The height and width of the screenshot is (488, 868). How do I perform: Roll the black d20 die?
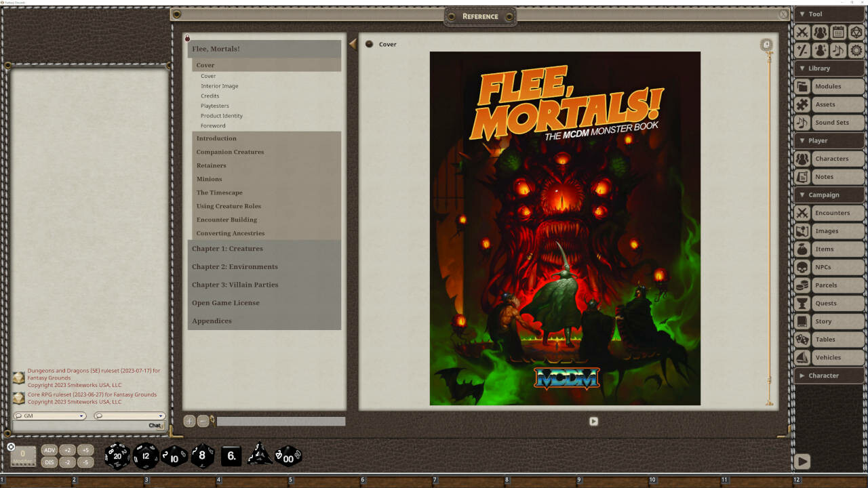point(117,456)
